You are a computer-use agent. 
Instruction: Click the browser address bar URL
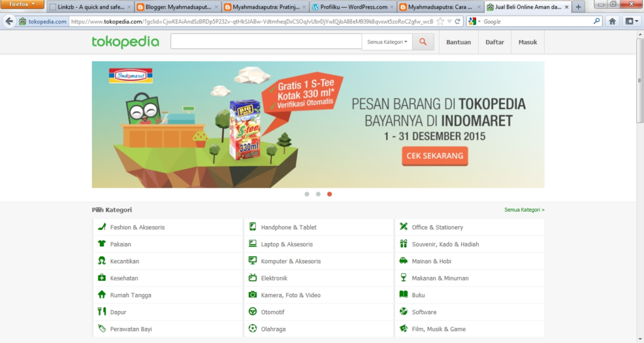(252, 21)
